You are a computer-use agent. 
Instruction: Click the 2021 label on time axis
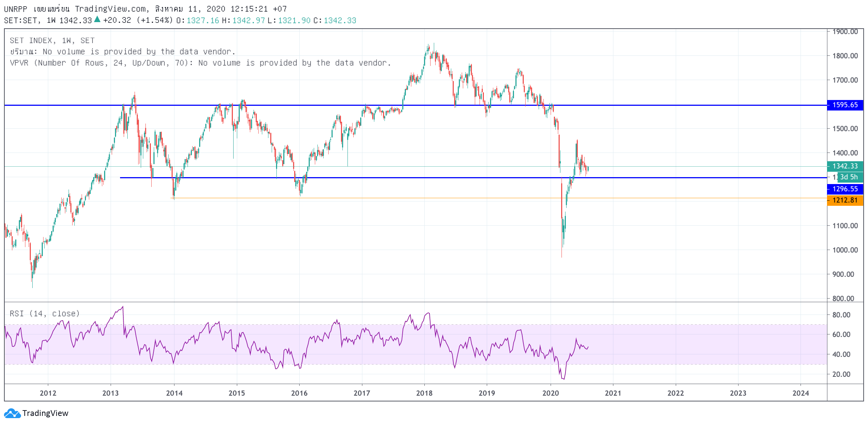[x=613, y=393]
